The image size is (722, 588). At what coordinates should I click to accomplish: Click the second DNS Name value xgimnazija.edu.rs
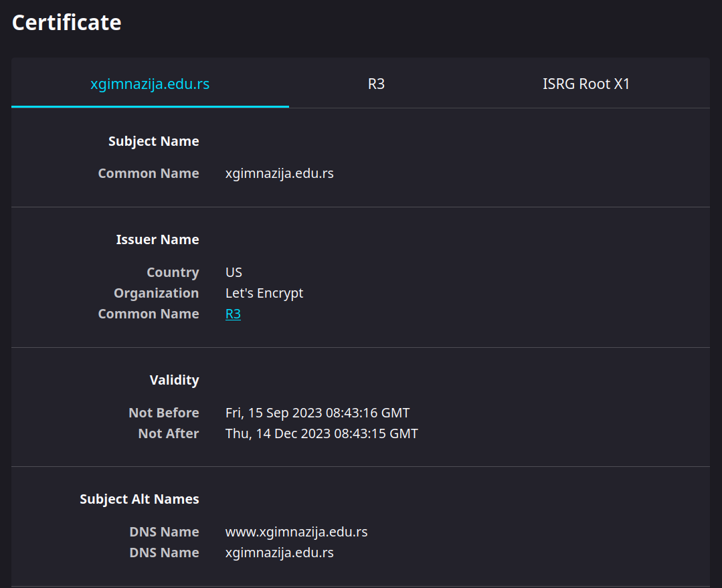[x=280, y=553]
